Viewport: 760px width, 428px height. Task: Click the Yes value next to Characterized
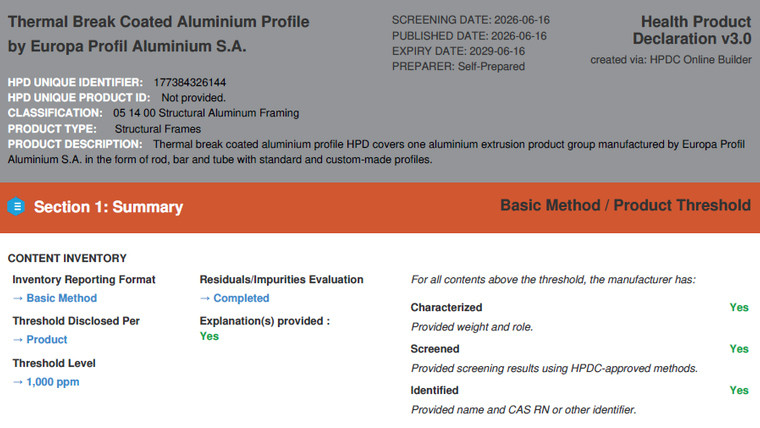739,307
